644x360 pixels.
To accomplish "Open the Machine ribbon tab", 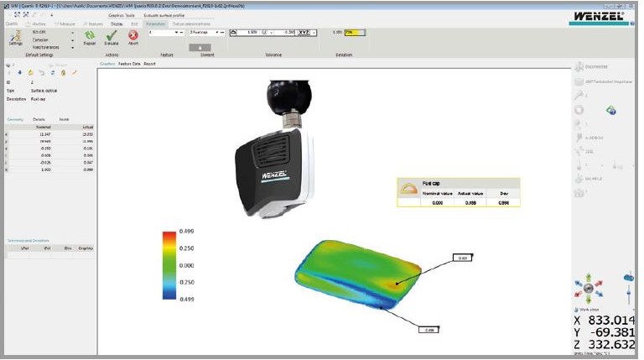I will point(36,23).
